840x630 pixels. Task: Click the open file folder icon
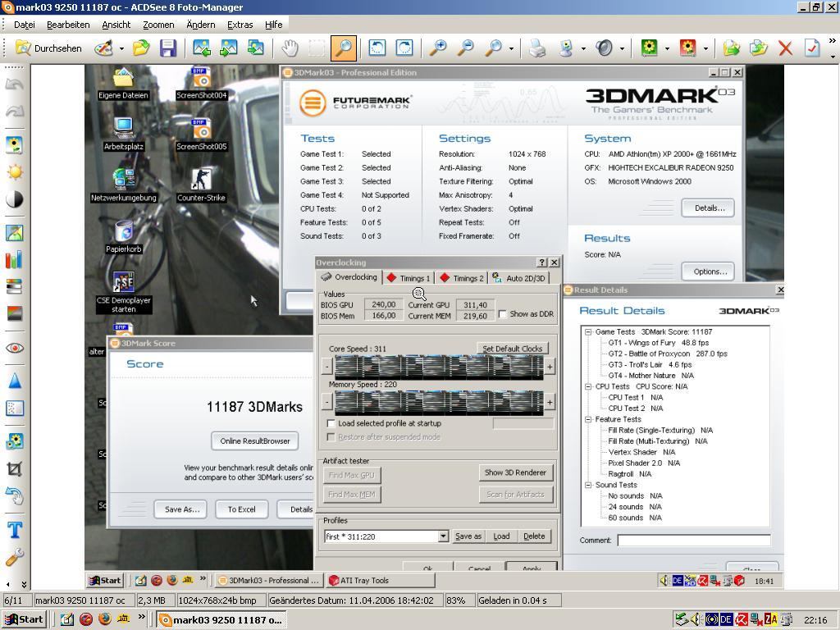pos(141,48)
